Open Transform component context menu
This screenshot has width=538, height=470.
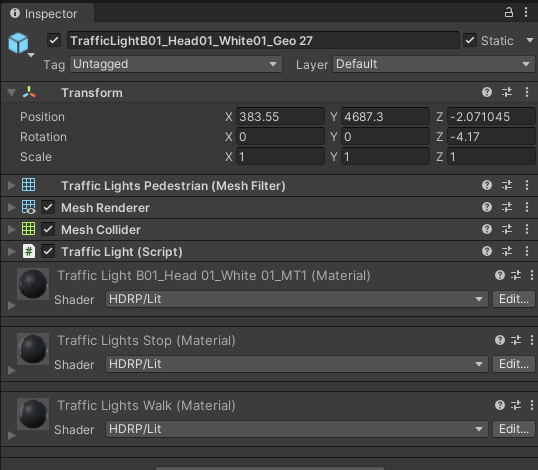pos(527,92)
